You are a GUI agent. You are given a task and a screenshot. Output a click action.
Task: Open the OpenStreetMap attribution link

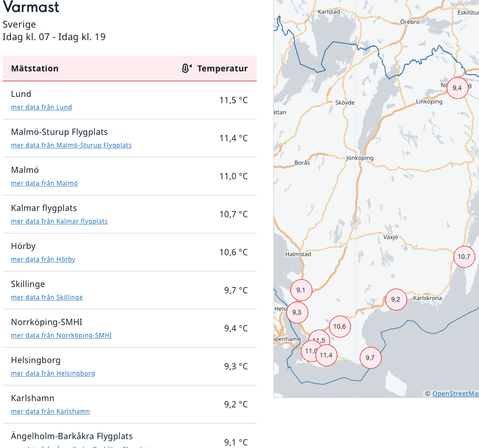click(455, 394)
